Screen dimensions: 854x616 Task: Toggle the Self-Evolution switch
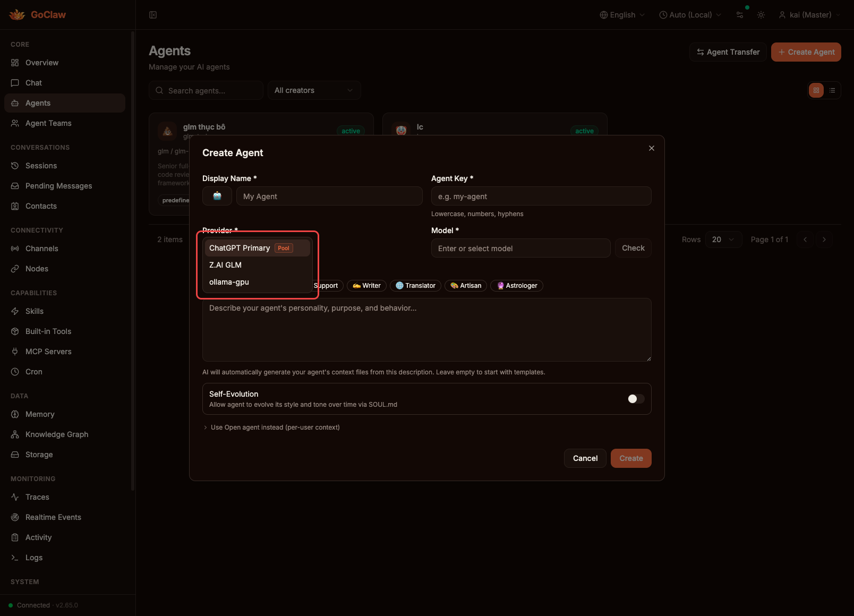(x=636, y=399)
